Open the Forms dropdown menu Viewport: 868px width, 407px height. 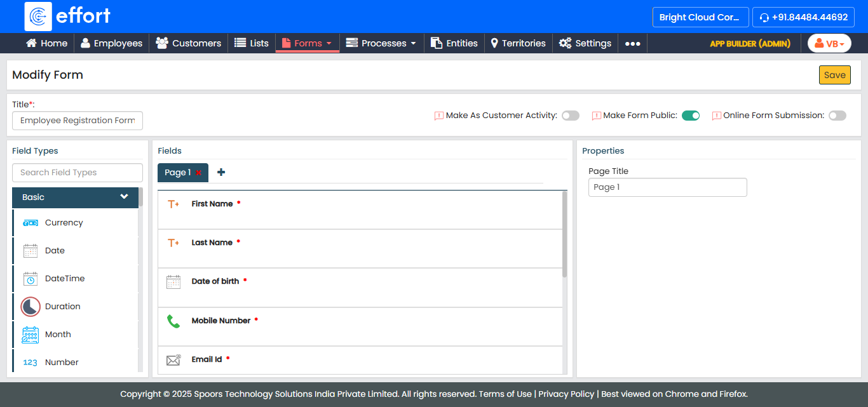(x=308, y=43)
